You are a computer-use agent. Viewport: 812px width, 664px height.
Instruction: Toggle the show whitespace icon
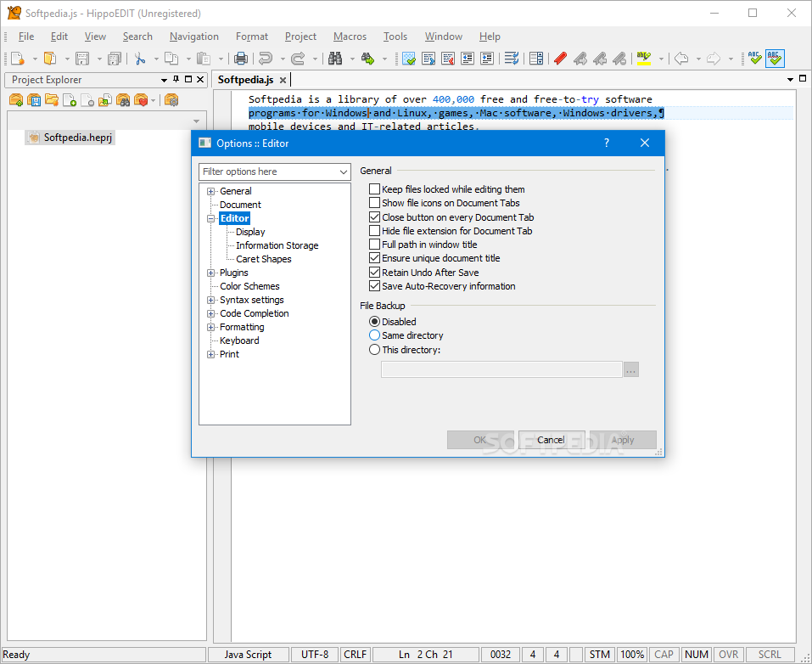tap(409, 58)
